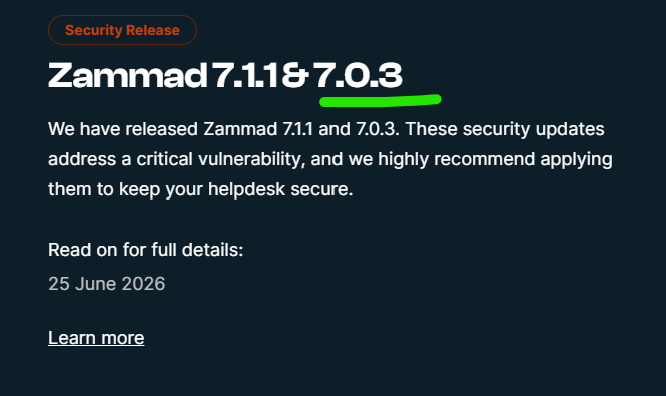Click the ampersand in the headline

[x=294, y=76]
